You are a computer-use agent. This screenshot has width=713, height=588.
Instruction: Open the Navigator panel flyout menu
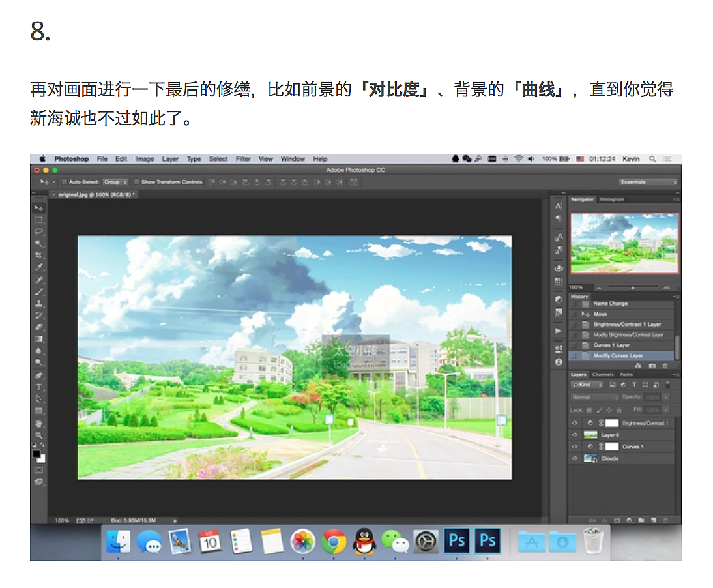(676, 199)
